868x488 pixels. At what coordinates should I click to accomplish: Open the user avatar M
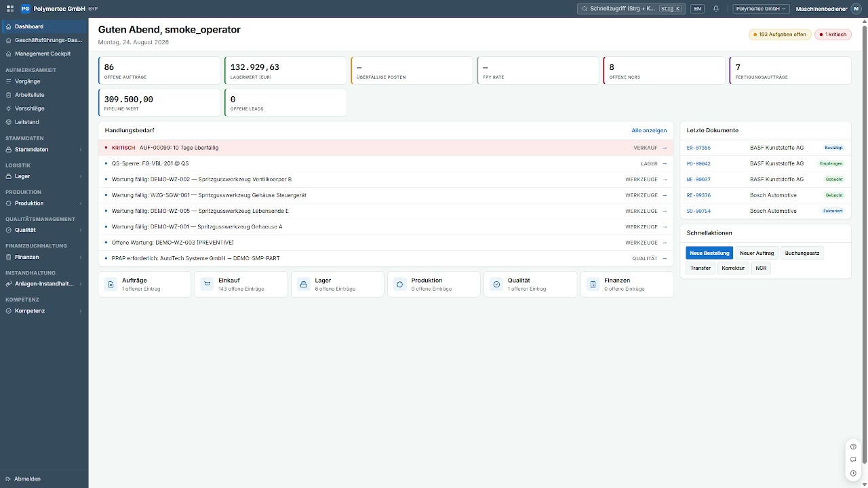tap(856, 9)
